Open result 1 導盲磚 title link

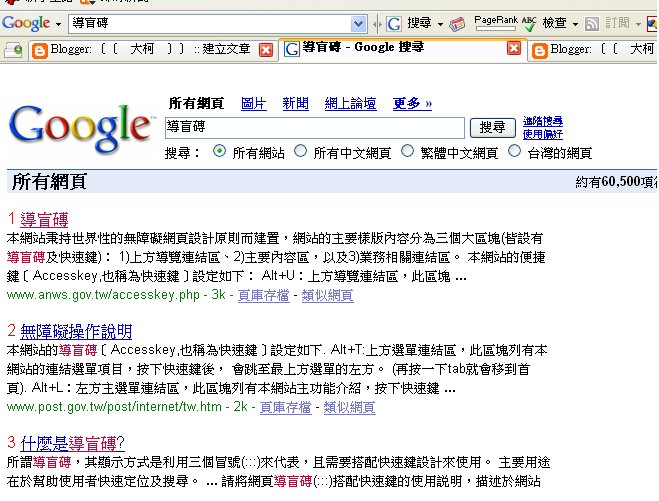44,220
